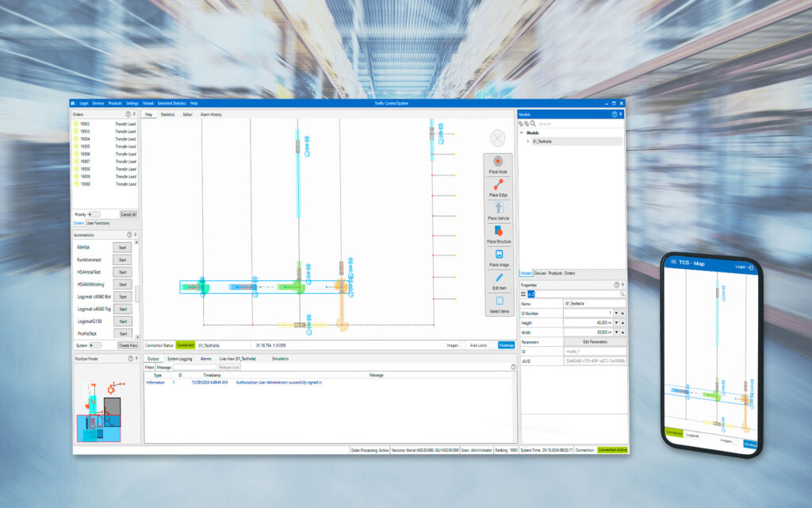This screenshot has height=508, width=812.
Task: Click the Edit Parameters button
Action: pyautogui.click(x=595, y=341)
